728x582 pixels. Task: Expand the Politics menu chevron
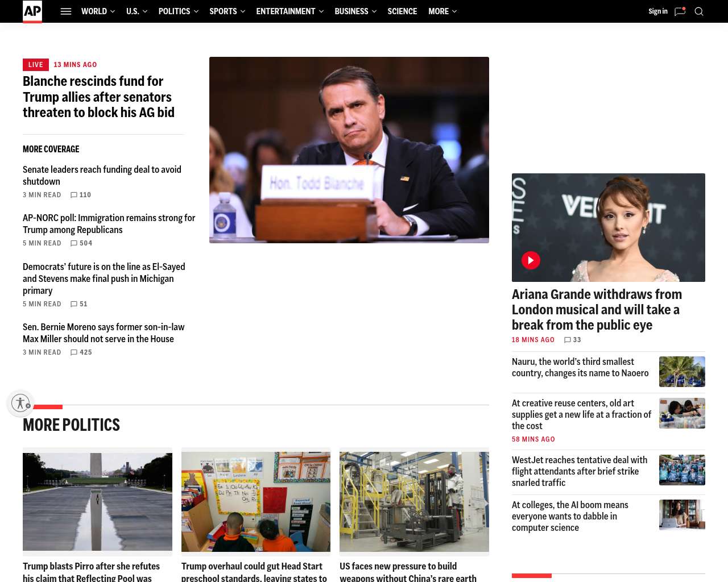point(196,11)
